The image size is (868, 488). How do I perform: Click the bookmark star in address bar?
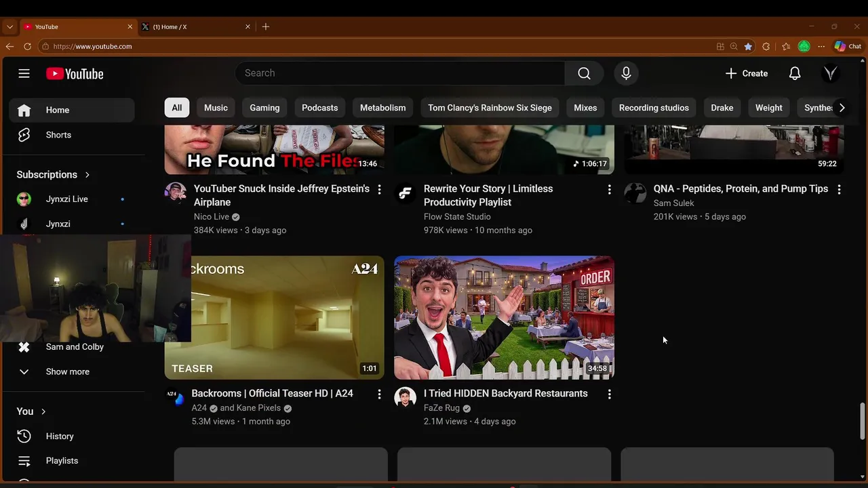pos(748,46)
